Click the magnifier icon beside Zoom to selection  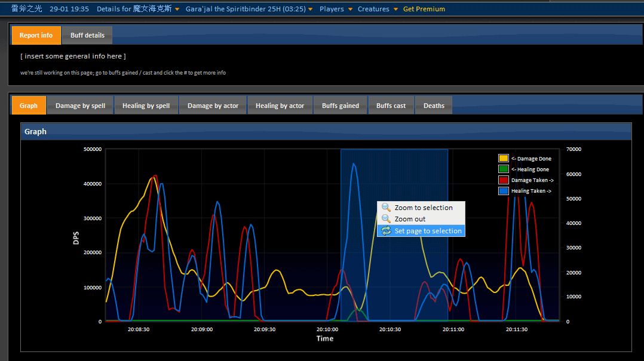(x=386, y=207)
